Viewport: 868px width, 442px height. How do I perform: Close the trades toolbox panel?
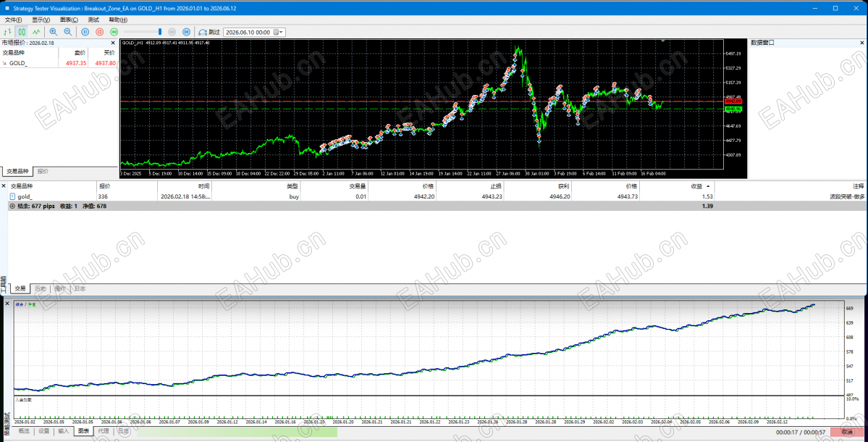[x=4, y=186]
